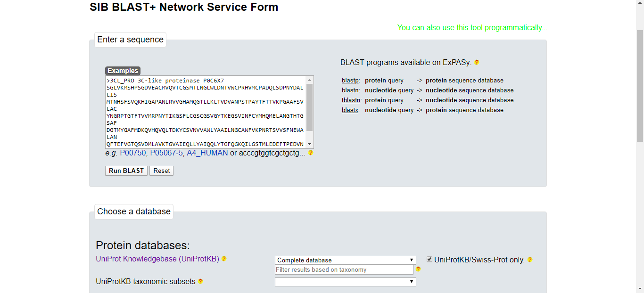Open help icon beside BLAST programs heading

477,62
